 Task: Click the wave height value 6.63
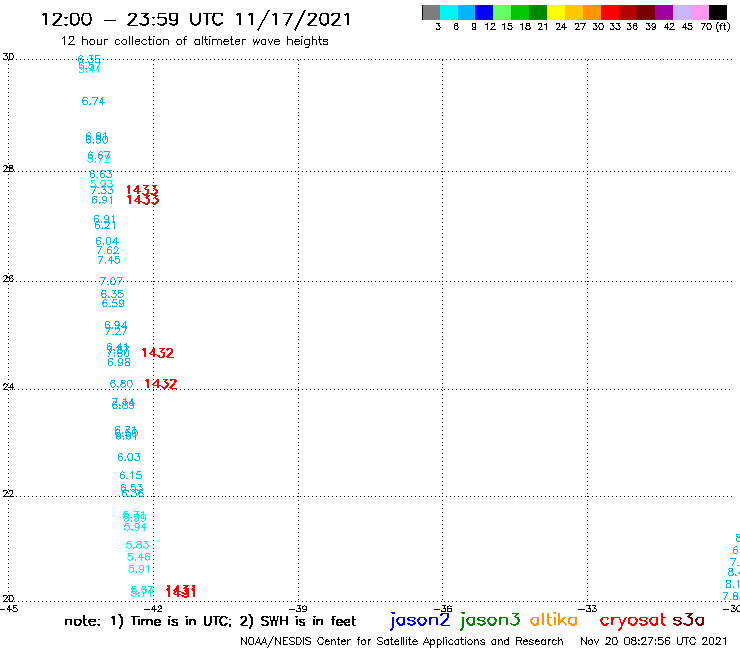click(101, 174)
